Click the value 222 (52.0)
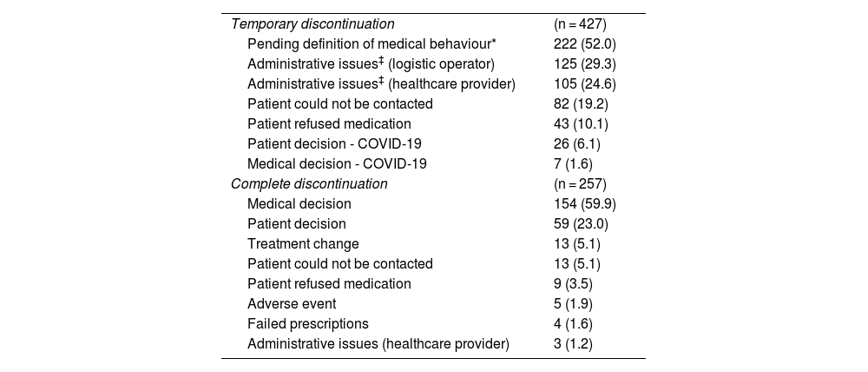The width and height of the screenshot is (868, 372). pos(584,44)
